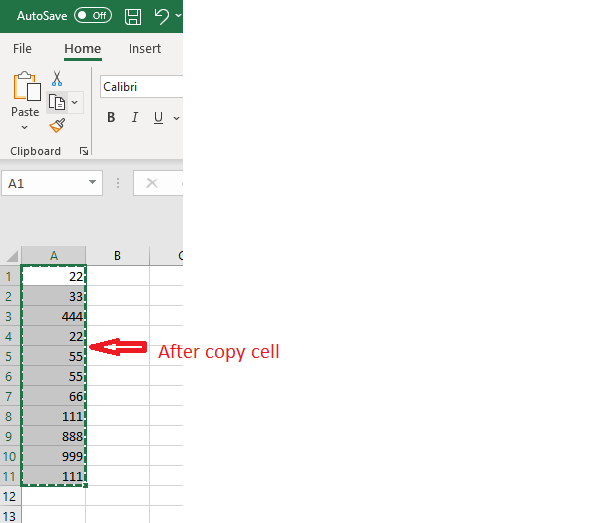601x523 pixels.
Task: Click the Calibri font name box
Action: coord(141,87)
